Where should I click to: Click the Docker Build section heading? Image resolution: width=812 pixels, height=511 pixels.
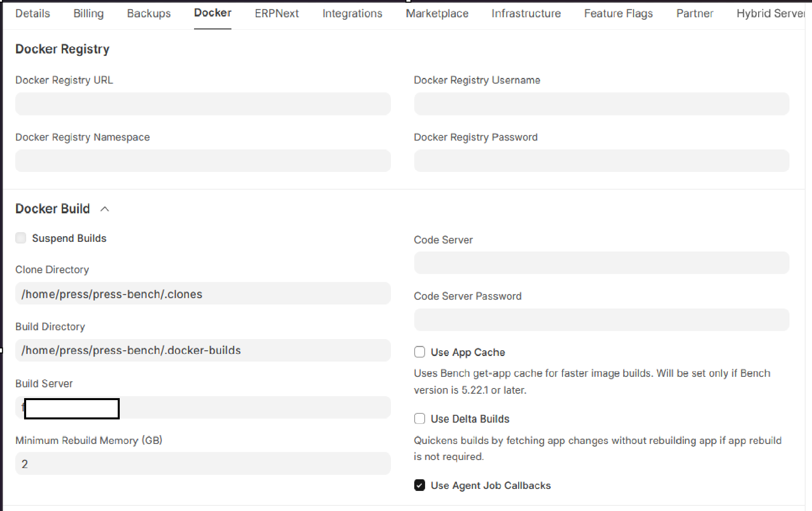pyautogui.click(x=53, y=209)
